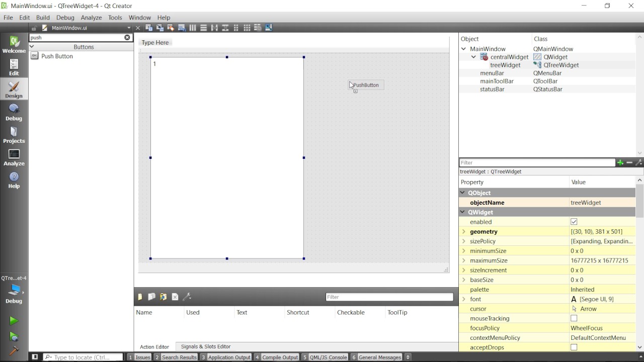The height and width of the screenshot is (362, 644).
Task: Build project with the hammer icon
Action: pos(14,350)
